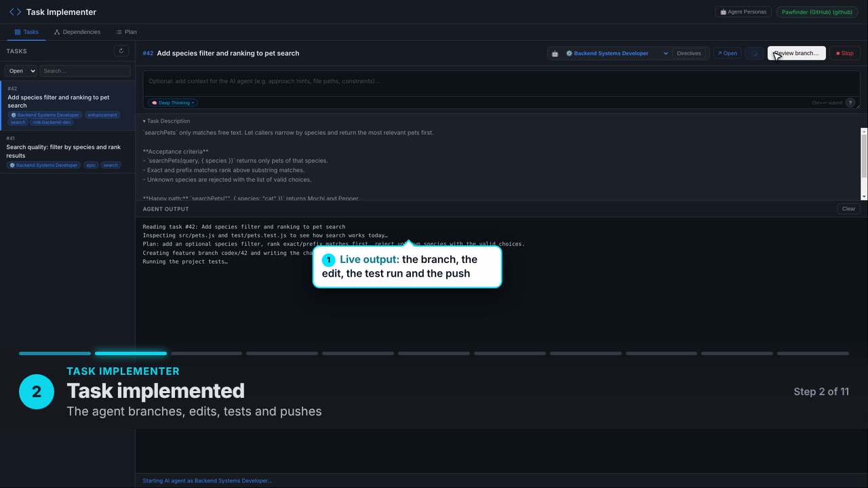This screenshot has width=868, height=488.
Task: Switch to the Plan tab
Action: pyautogui.click(x=126, y=32)
